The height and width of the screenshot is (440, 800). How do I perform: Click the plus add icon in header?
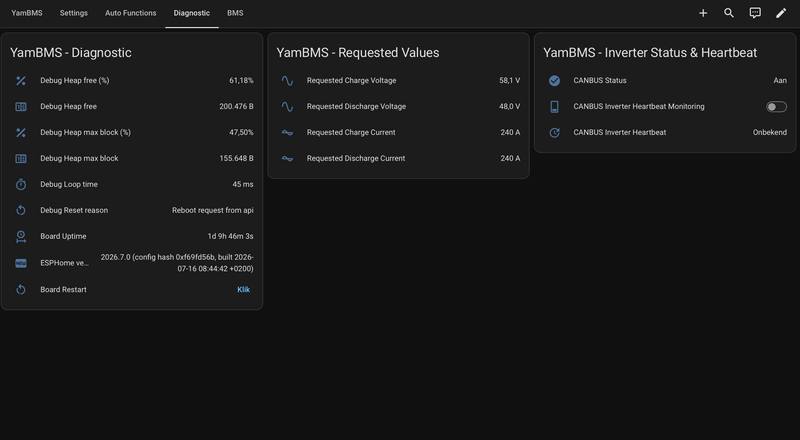703,13
